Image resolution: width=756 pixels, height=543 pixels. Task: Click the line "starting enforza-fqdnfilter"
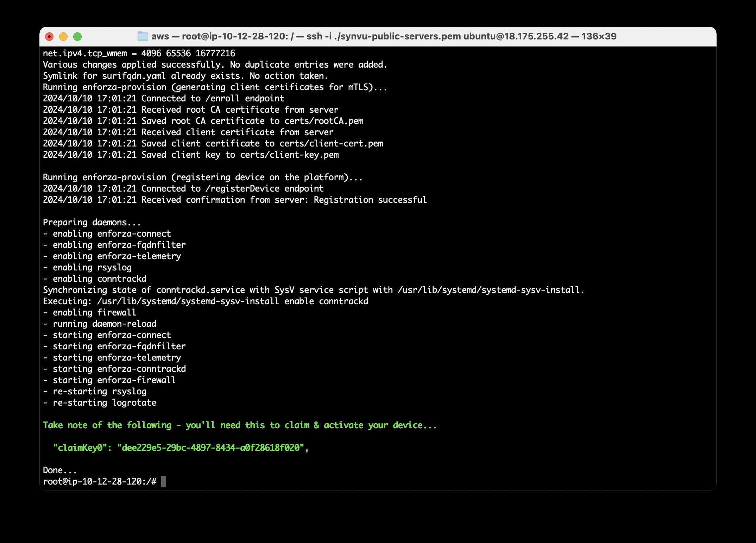click(x=114, y=347)
